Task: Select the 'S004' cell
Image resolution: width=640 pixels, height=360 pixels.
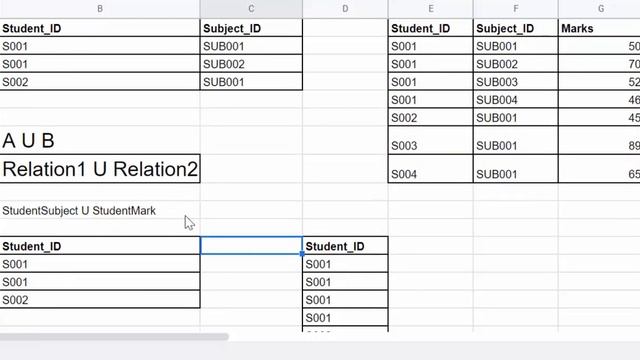Action: coord(431,169)
